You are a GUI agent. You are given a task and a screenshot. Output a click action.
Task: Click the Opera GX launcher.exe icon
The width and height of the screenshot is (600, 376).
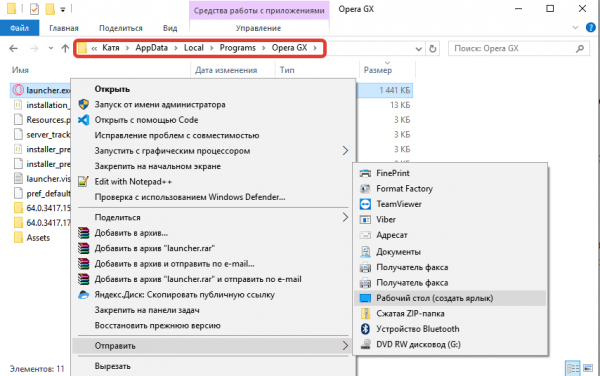pos(18,90)
